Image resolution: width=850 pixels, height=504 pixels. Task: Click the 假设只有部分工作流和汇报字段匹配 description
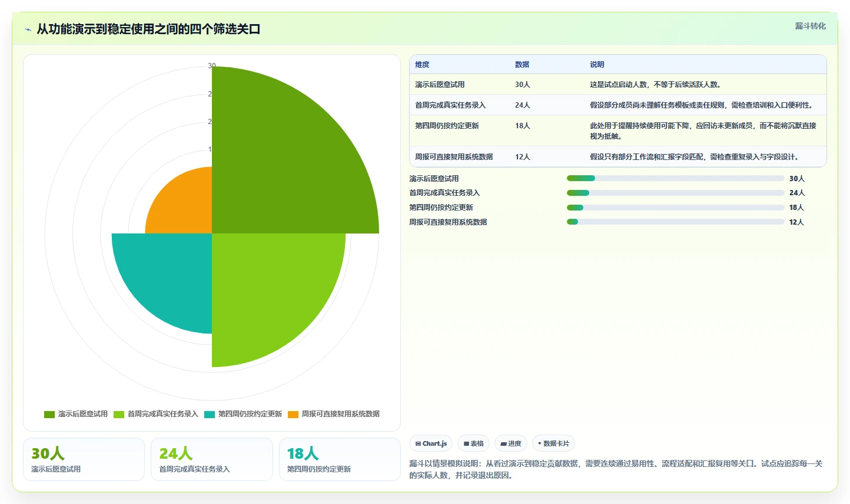(696, 157)
